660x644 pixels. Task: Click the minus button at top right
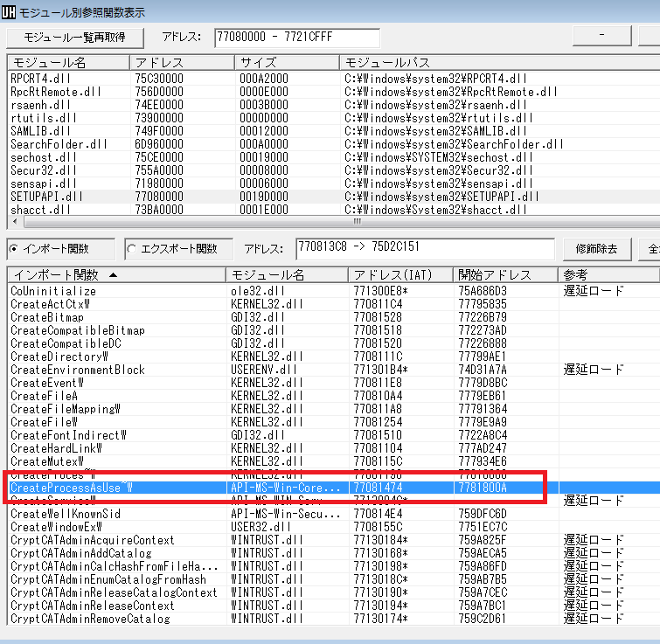602,35
